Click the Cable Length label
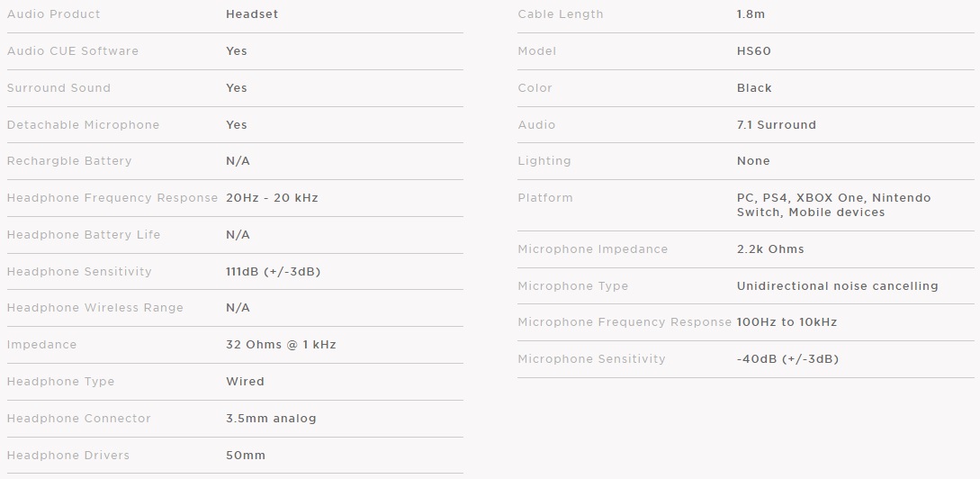 [x=561, y=14]
